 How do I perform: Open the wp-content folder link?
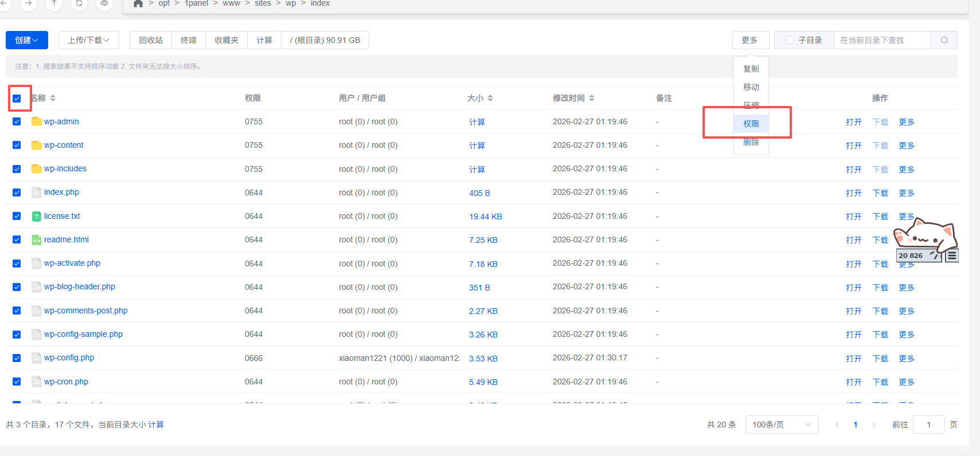[x=64, y=145]
